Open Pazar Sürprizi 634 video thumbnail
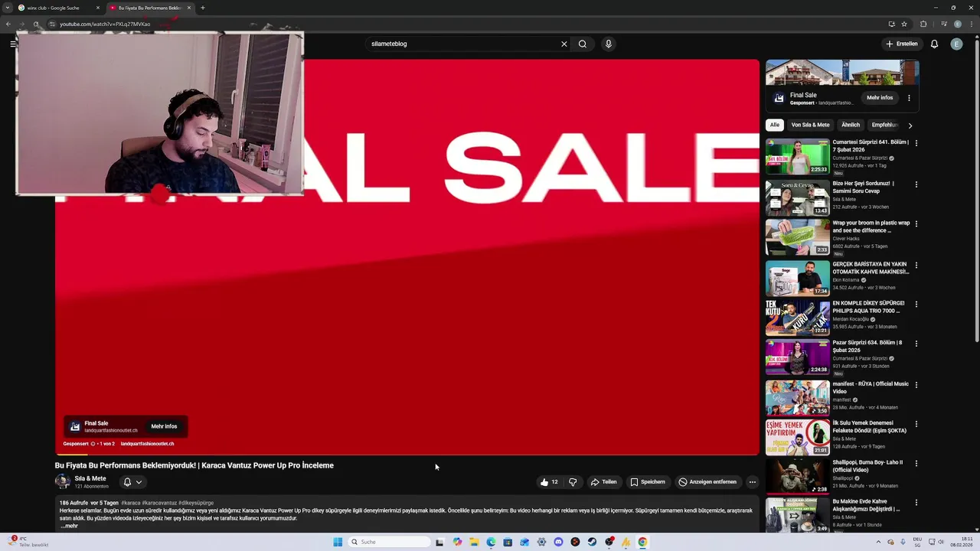 (797, 357)
